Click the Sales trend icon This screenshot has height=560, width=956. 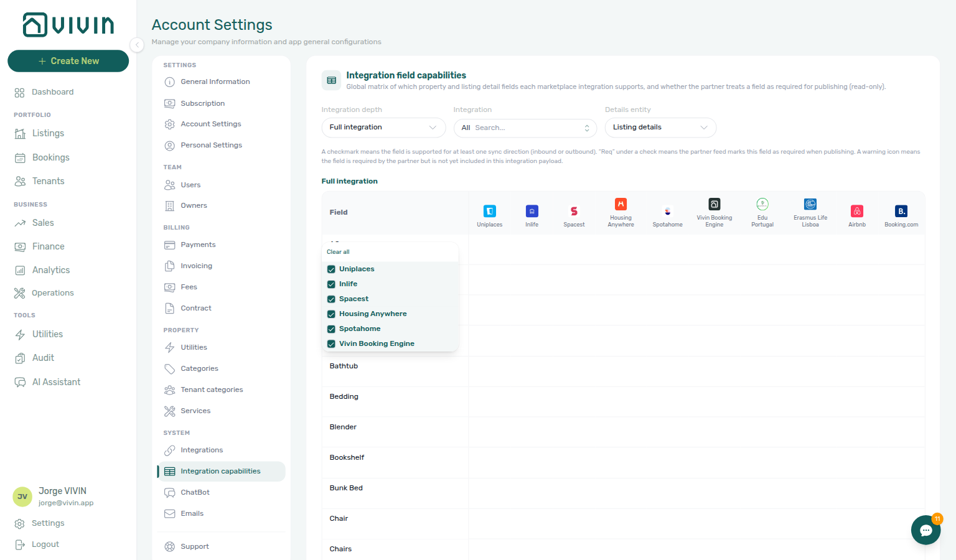[20, 223]
